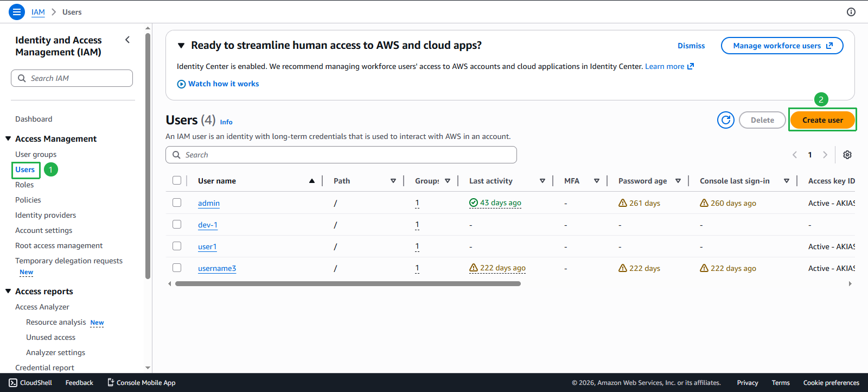Click the warning icon beside 260 days ago

pos(704,203)
